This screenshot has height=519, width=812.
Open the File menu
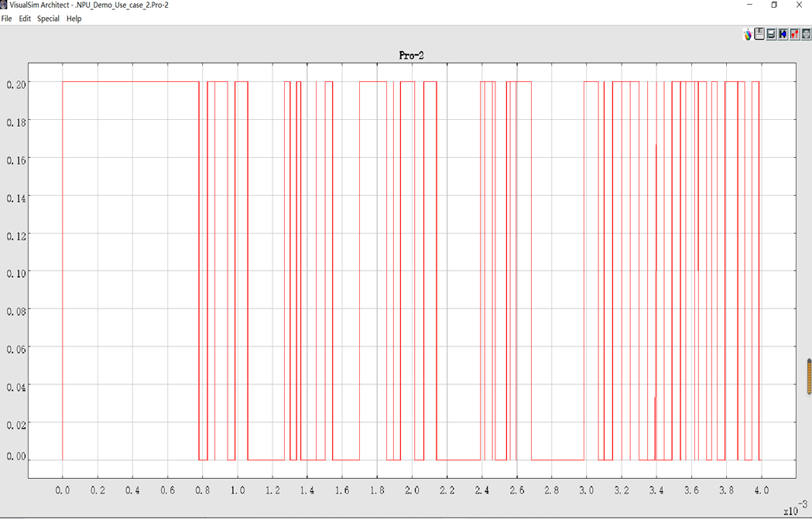7,19
